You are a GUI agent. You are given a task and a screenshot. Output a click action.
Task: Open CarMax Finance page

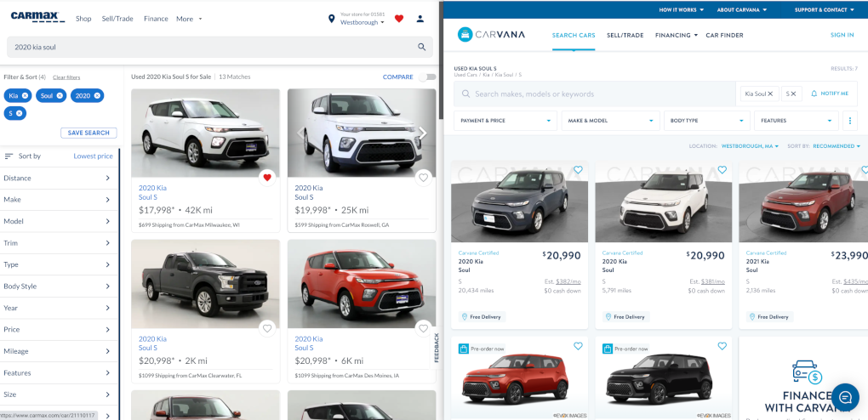156,19
